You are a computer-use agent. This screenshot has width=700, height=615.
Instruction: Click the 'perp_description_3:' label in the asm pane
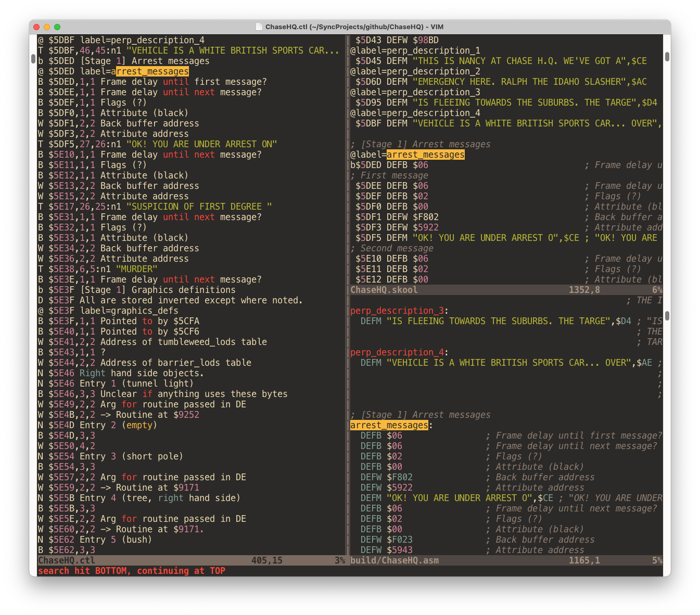coord(400,311)
